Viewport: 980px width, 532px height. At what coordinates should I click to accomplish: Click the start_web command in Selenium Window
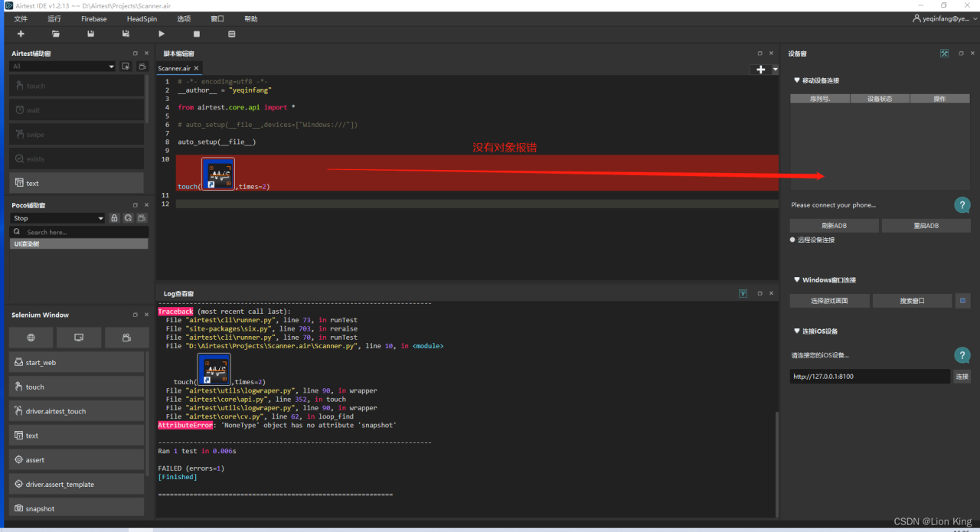pos(77,362)
